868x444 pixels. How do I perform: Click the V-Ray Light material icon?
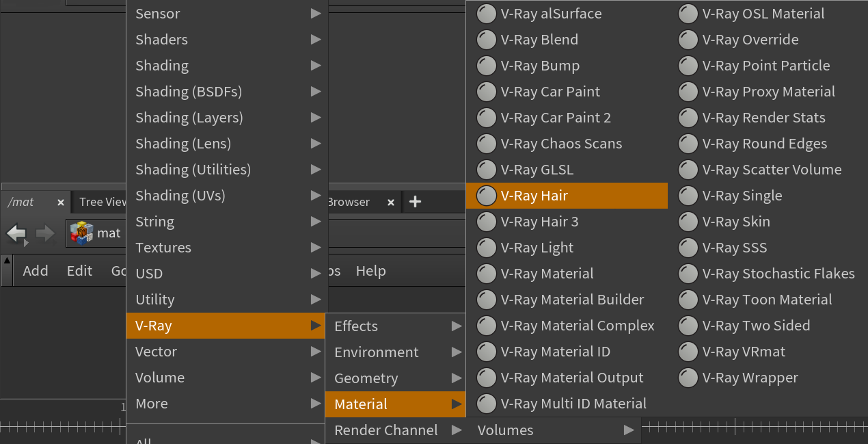pos(486,248)
